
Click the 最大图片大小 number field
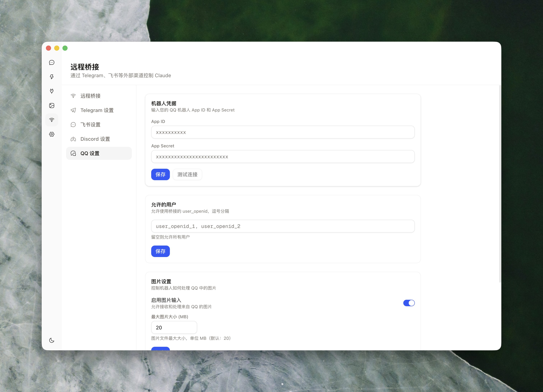(174, 327)
